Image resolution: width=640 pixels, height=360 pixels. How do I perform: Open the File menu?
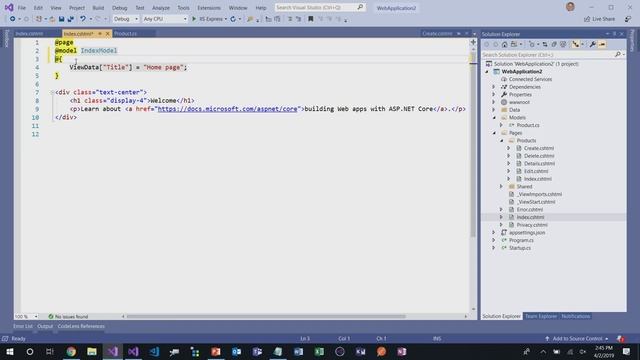22,8
